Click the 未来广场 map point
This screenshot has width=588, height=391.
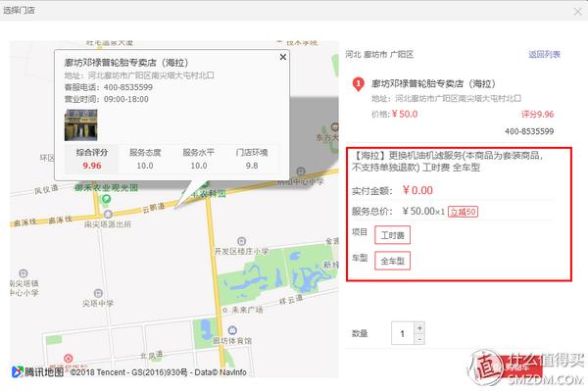(x=225, y=310)
